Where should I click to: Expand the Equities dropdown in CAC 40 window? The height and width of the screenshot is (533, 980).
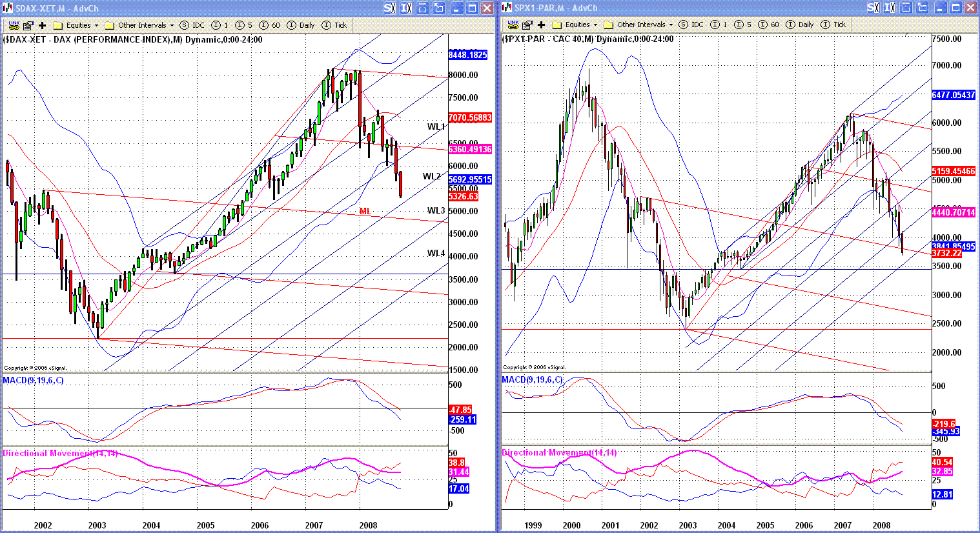click(575, 25)
